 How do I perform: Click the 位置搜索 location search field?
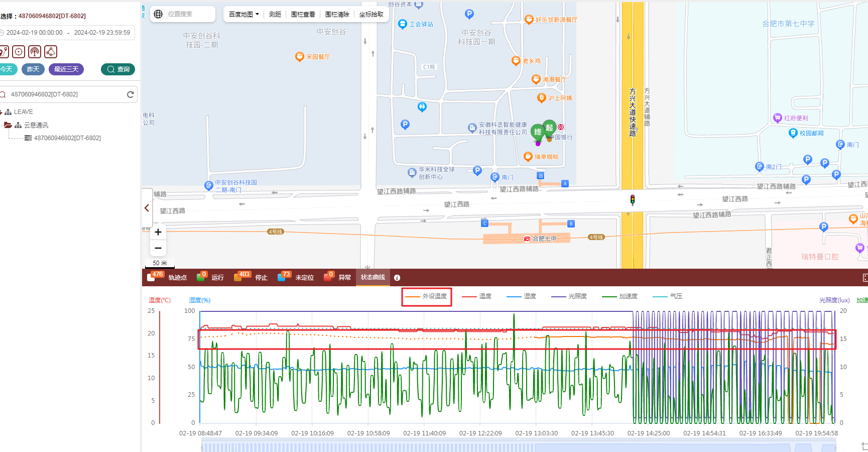[188, 14]
